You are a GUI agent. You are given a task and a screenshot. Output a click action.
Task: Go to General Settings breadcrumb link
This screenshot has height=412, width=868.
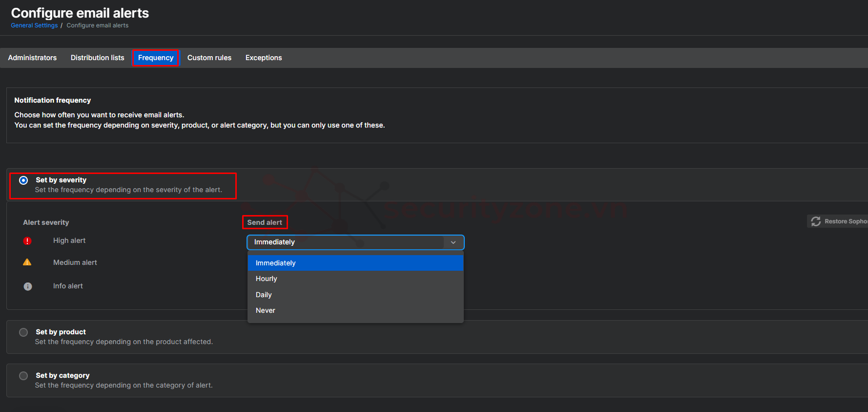pyautogui.click(x=34, y=25)
